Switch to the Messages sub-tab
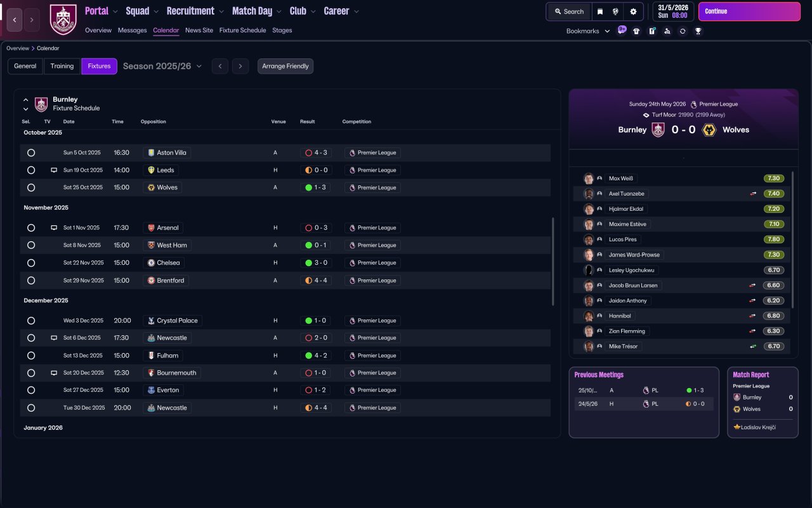 pyautogui.click(x=132, y=30)
